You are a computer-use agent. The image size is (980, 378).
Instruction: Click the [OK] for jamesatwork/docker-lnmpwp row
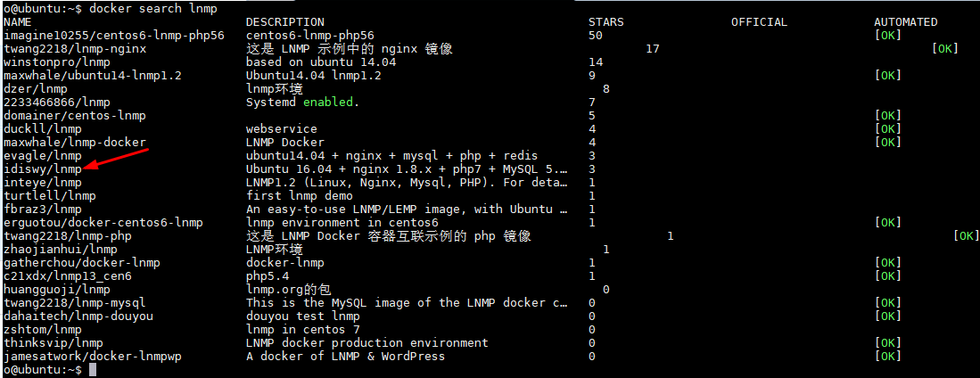[x=887, y=357]
